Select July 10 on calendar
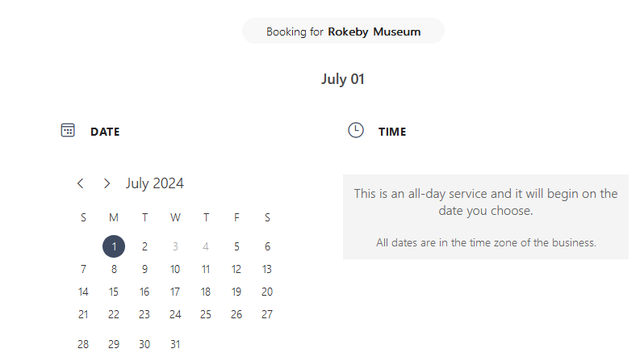Screen dimensions: 644x353 click(x=175, y=269)
